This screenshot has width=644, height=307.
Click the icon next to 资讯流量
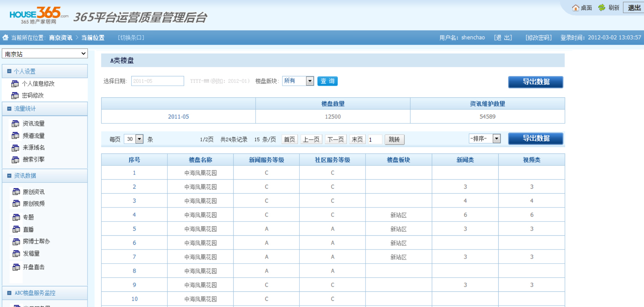15,124
